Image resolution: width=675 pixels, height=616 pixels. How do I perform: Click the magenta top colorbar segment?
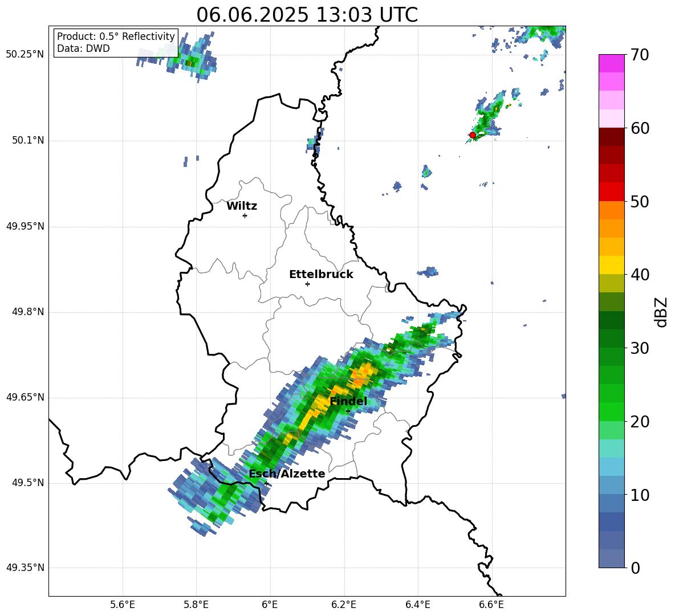(611, 63)
